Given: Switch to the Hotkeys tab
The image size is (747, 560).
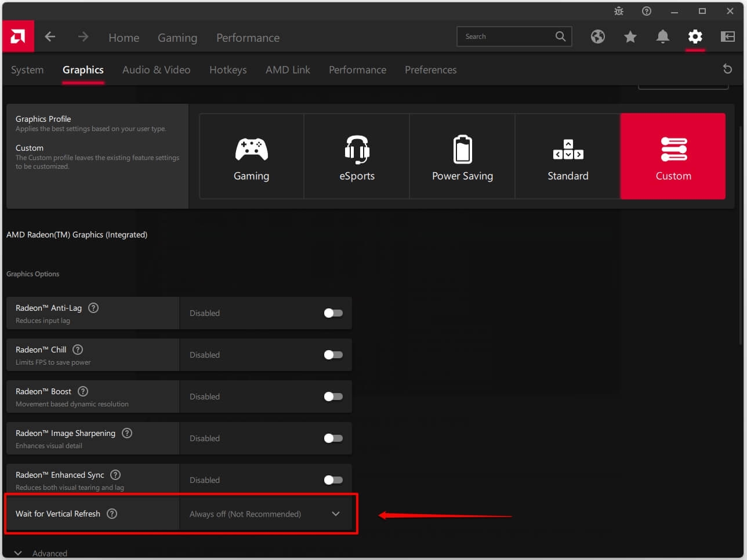Looking at the screenshot, I should point(228,70).
